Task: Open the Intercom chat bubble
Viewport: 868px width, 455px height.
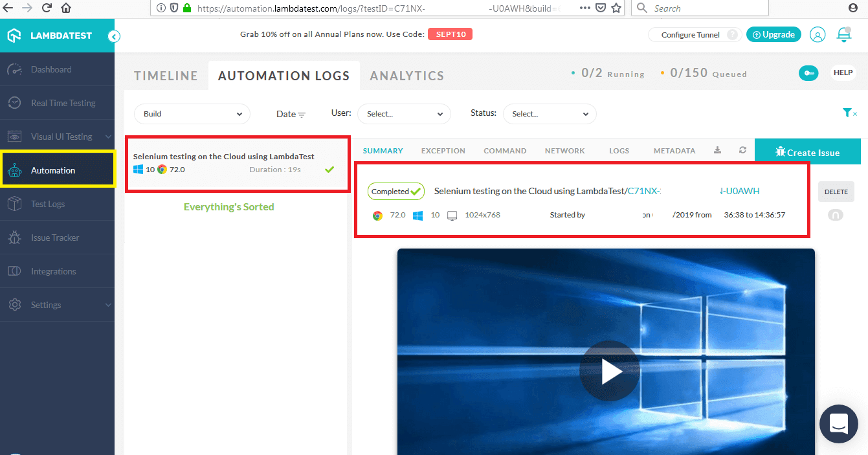Action: pyautogui.click(x=838, y=424)
